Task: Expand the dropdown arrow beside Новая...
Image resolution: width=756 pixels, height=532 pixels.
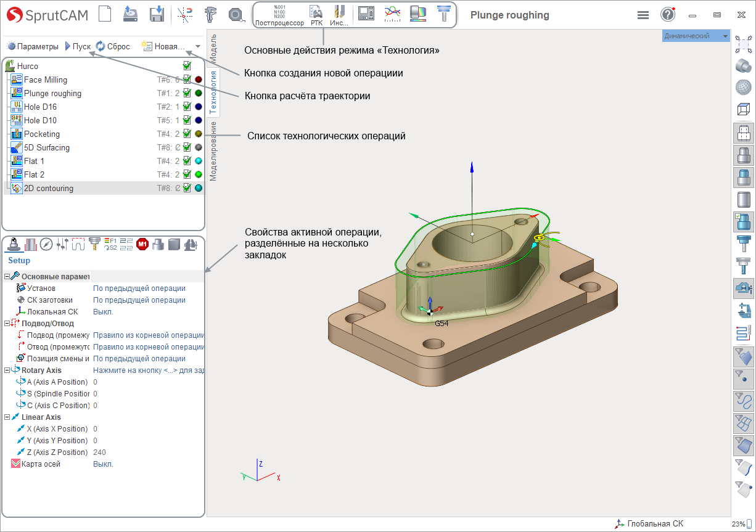Action: point(198,46)
